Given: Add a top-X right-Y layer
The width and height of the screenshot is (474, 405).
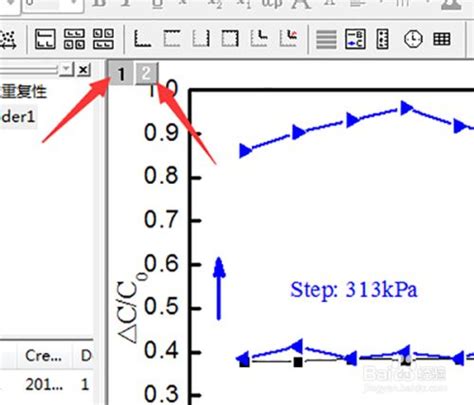Looking at the screenshot, I should click(230, 38).
